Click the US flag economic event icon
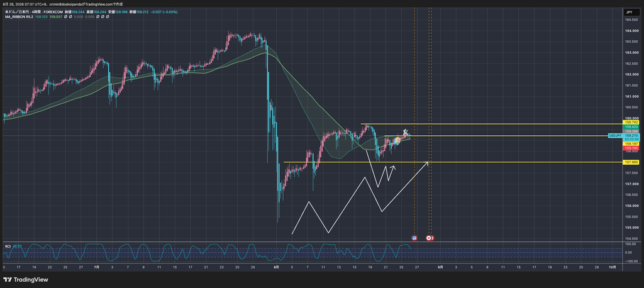Image resolution: width=644 pixels, height=288 pixels. click(414, 238)
